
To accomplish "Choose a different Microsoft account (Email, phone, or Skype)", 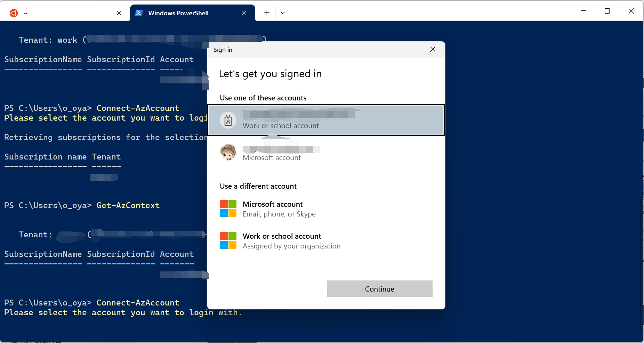I will click(x=326, y=209).
